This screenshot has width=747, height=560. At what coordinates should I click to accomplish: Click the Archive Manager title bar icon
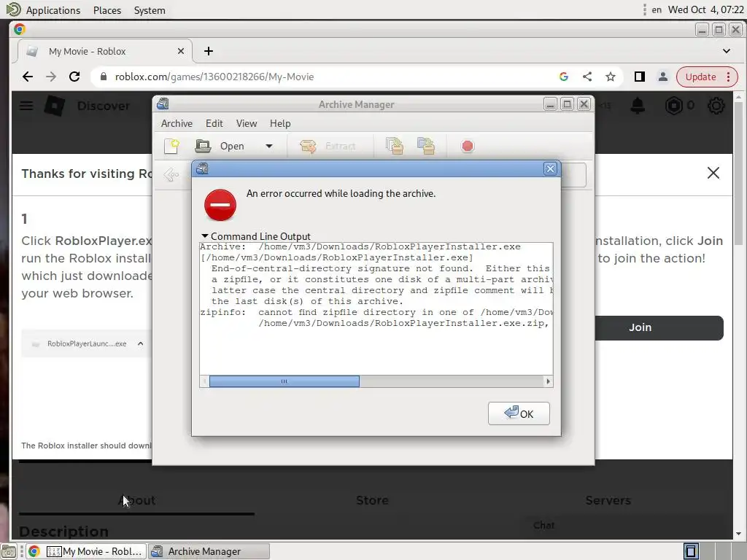163,104
